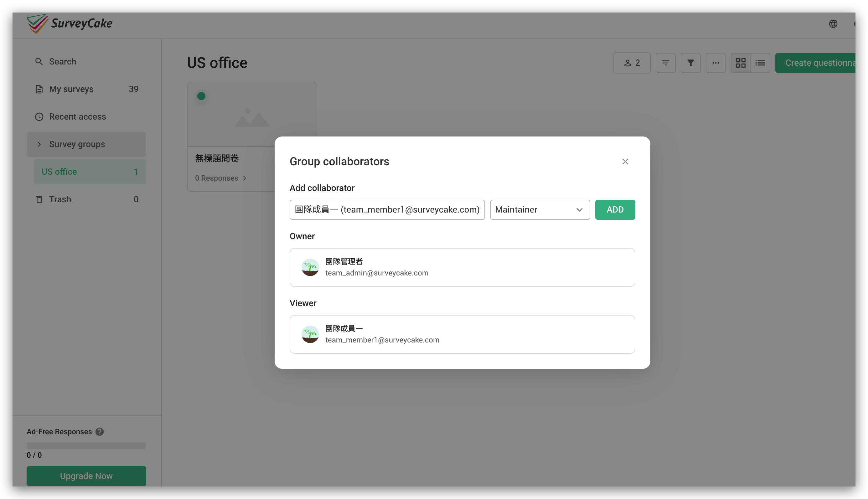The image size is (868, 499).
Task: Open the 0 Responses arrow link
Action: [221, 178]
